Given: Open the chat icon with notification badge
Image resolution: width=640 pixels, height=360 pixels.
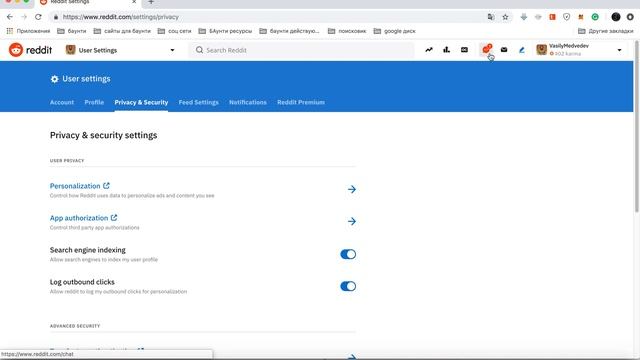Looking at the screenshot, I should pyautogui.click(x=487, y=49).
